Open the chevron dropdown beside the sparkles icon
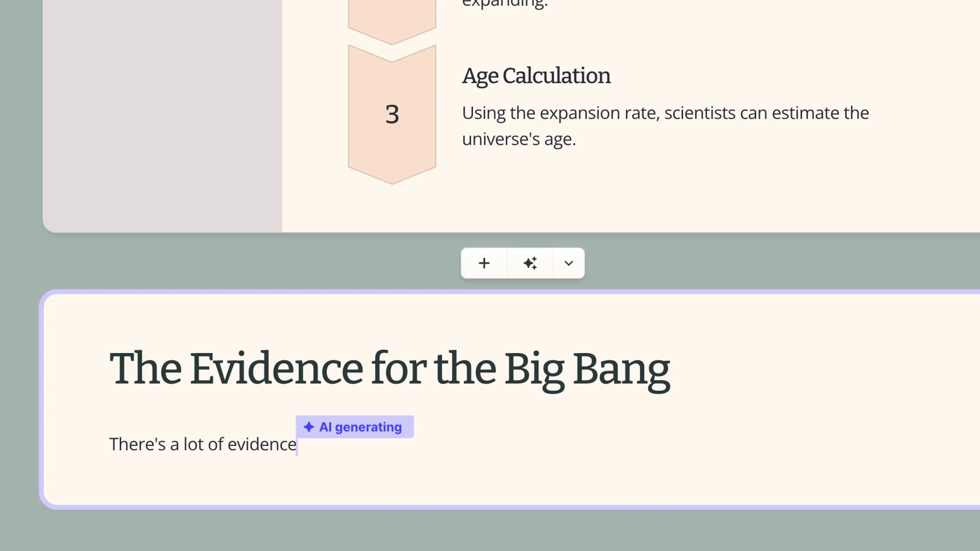980x551 pixels. pos(569,263)
